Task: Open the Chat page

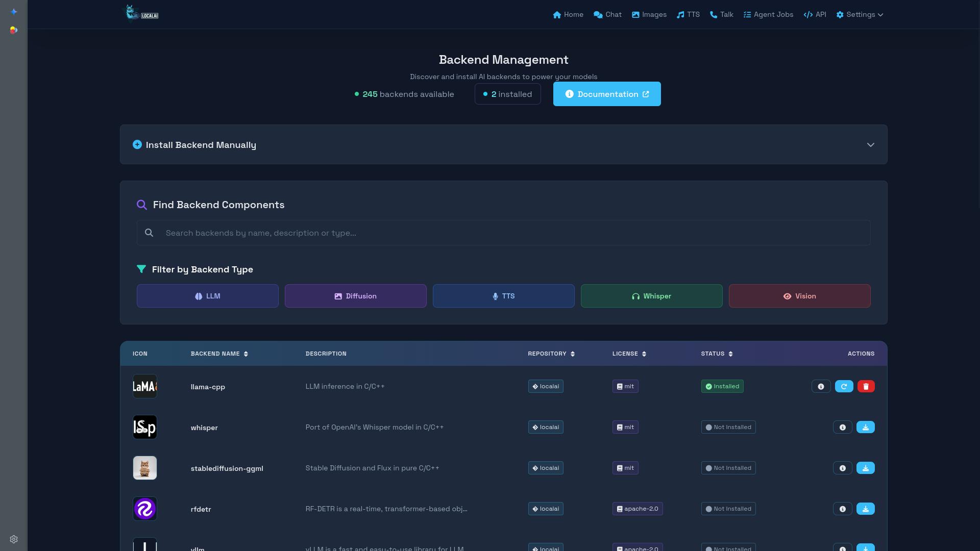Action: [x=607, y=14]
